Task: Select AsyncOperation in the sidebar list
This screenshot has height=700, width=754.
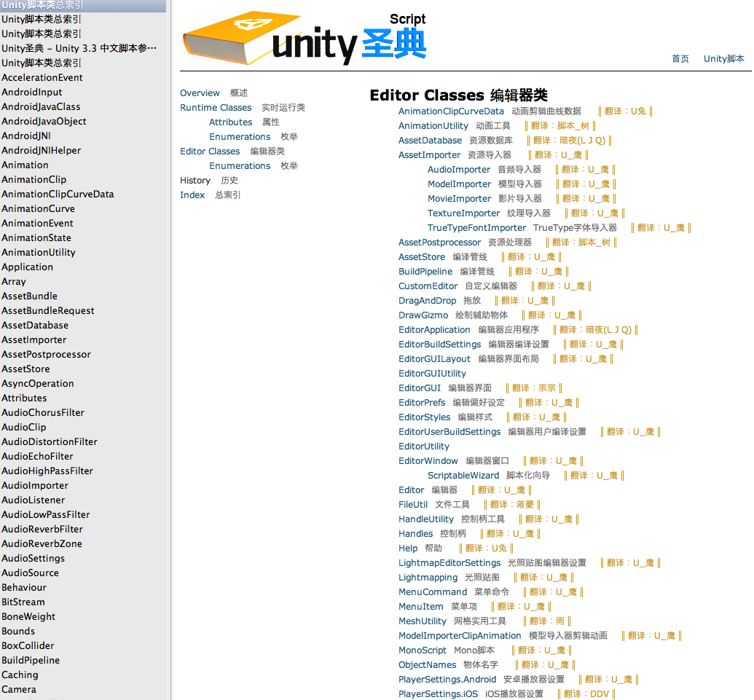Action: point(37,384)
